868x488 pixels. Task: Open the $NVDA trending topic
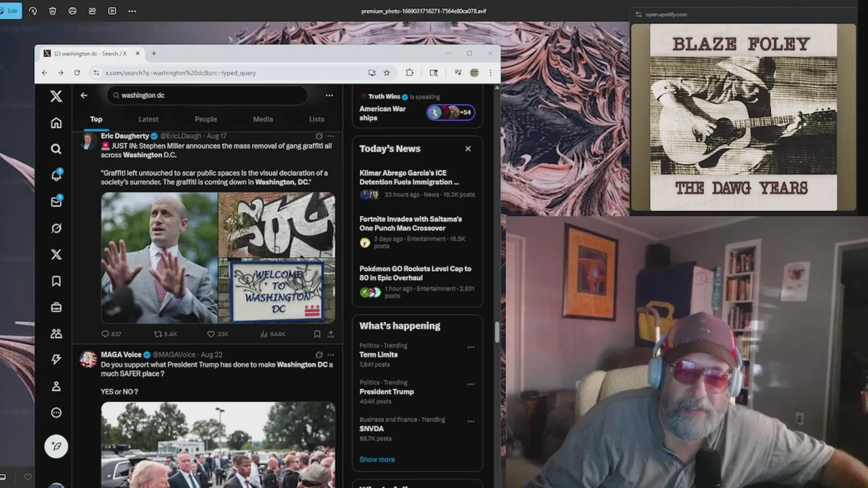[x=372, y=428]
